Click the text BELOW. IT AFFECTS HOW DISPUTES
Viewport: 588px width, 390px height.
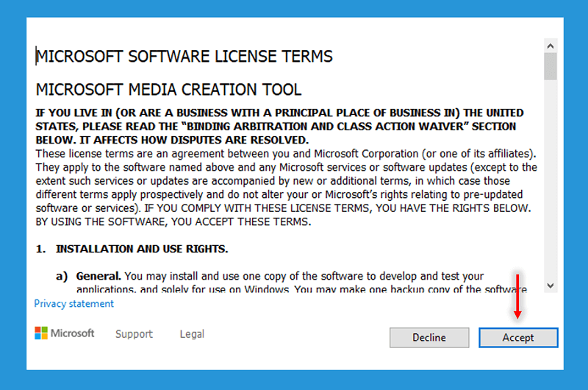point(172,140)
